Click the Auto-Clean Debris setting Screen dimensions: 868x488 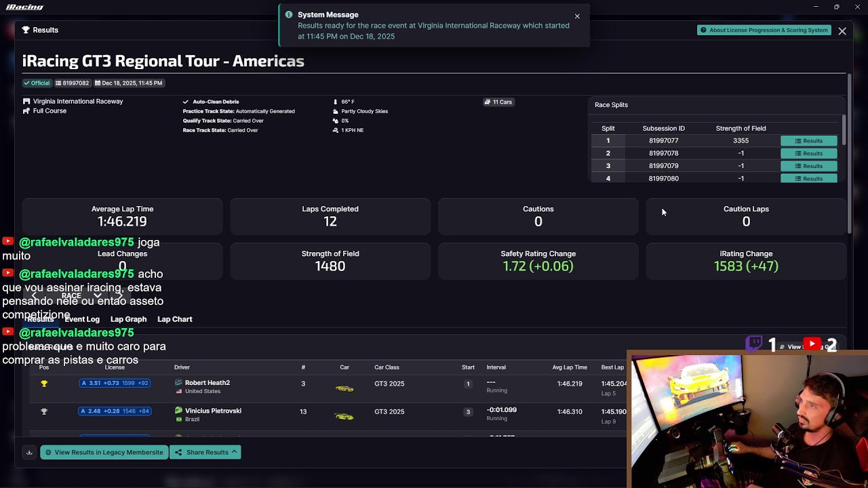pos(211,102)
